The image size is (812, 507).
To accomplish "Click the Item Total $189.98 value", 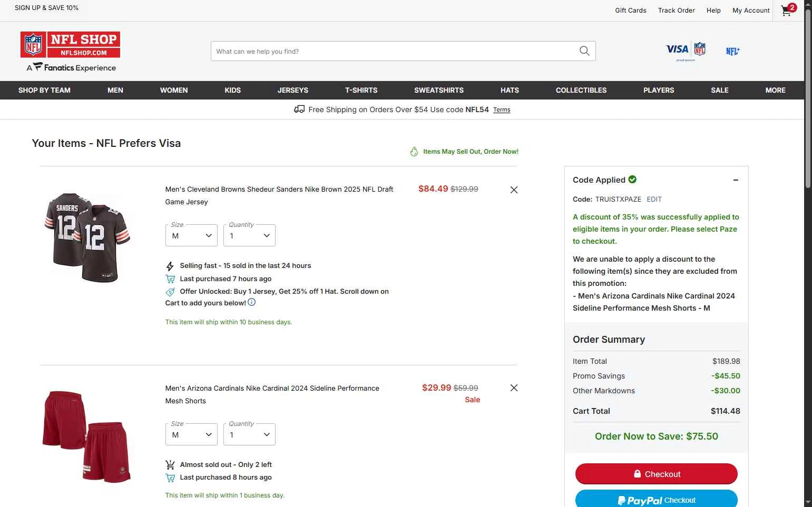I will (x=726, y=361).
